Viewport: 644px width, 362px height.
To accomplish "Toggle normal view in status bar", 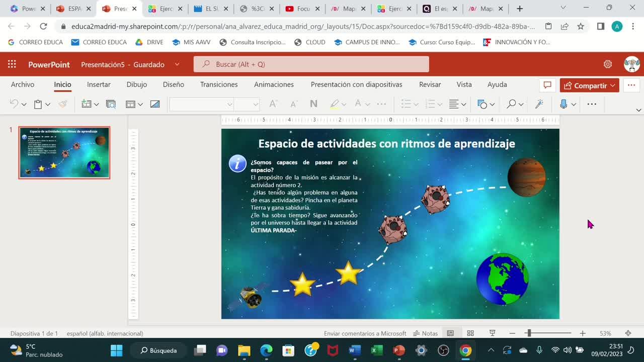I will (x=450, y=333).
